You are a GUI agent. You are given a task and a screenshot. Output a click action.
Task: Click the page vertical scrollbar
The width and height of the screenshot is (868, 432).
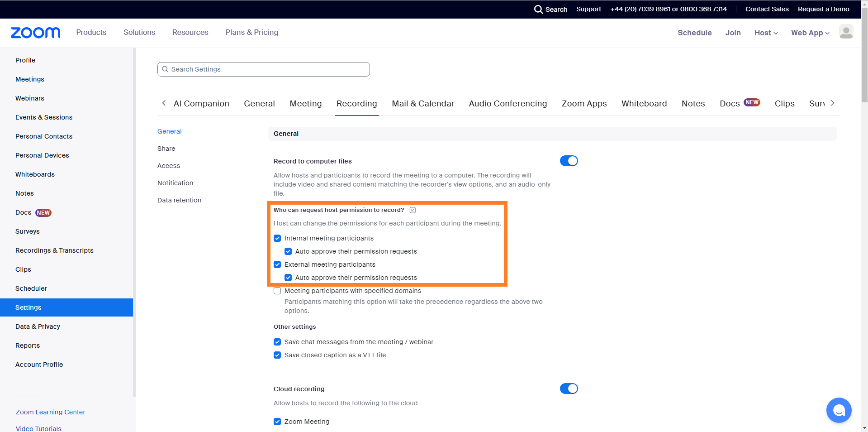[x=864, y=54]
